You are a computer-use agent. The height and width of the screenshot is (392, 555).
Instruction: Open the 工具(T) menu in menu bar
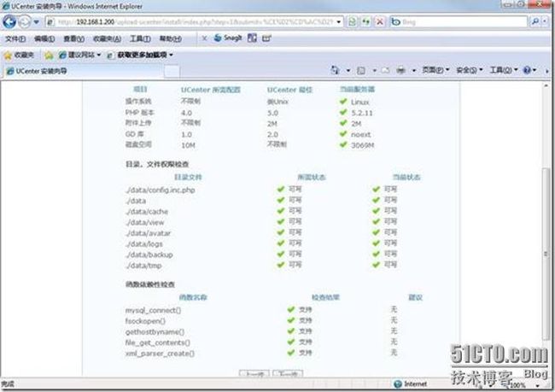pos(140,38)
